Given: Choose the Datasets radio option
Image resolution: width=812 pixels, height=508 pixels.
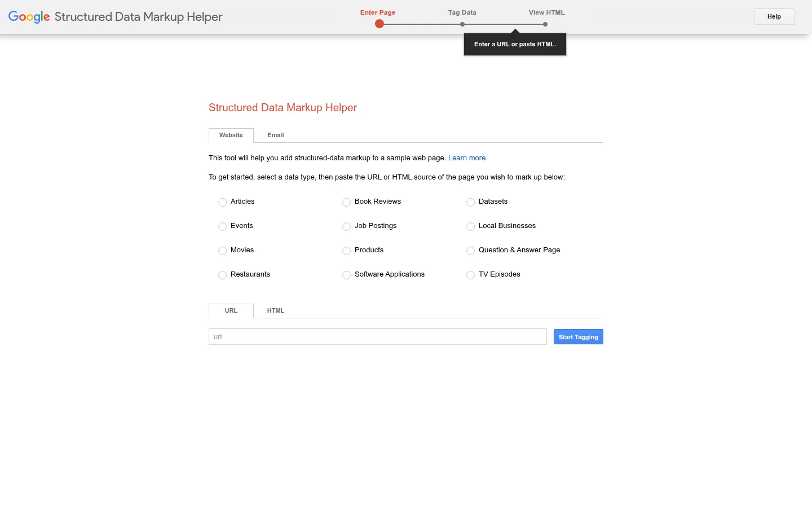Looking at the screenshot, I should coord(470,202).
